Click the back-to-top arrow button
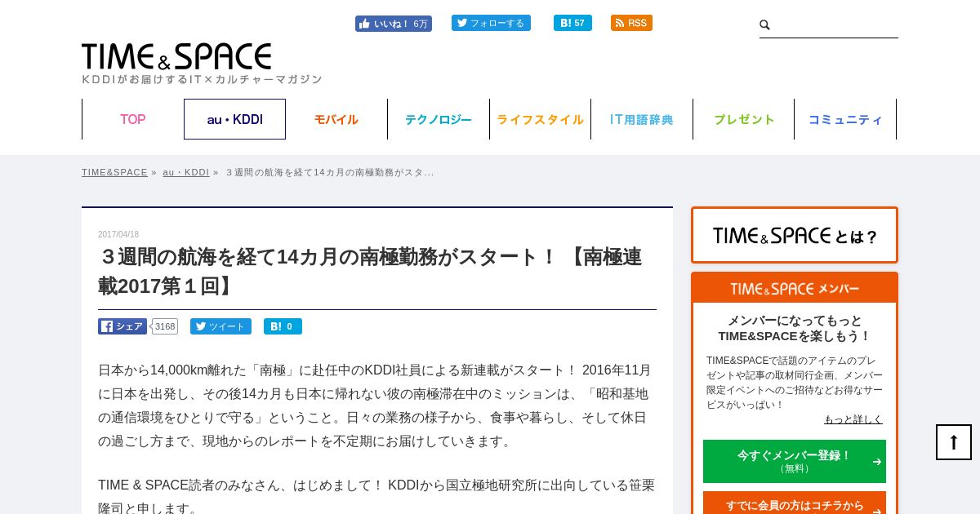The image size is (980, 514). click(954, 442)
